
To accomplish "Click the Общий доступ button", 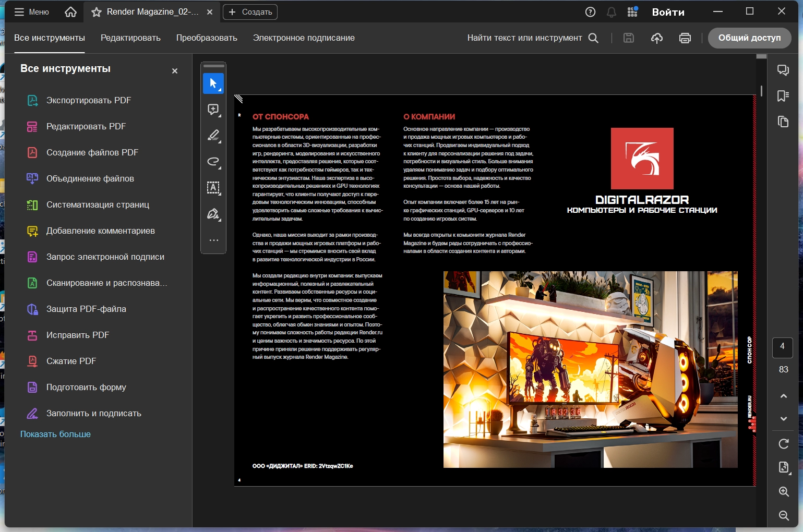I will tap(749, 38).
